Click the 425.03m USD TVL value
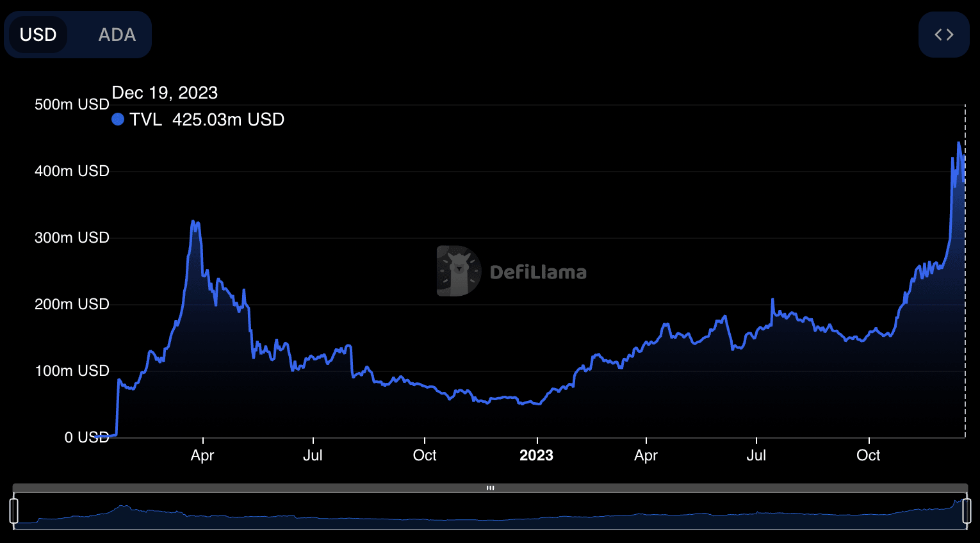980x543 pixels. tap(228, 119)
